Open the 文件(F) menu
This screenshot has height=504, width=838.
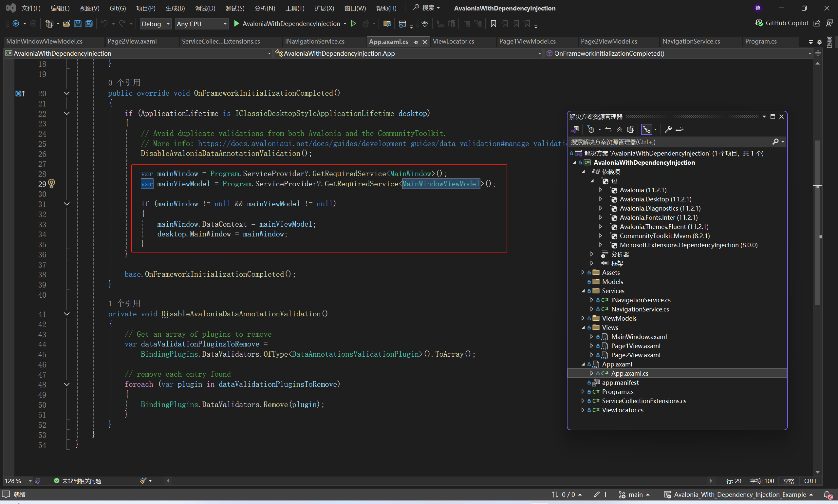point(31,8)
